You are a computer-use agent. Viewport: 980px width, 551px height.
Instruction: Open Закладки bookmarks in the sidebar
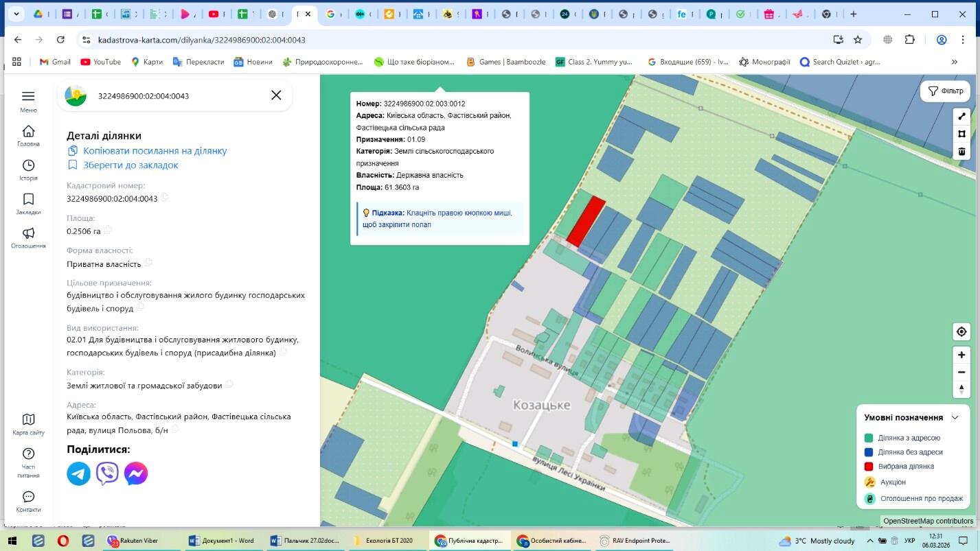[28, 203]
